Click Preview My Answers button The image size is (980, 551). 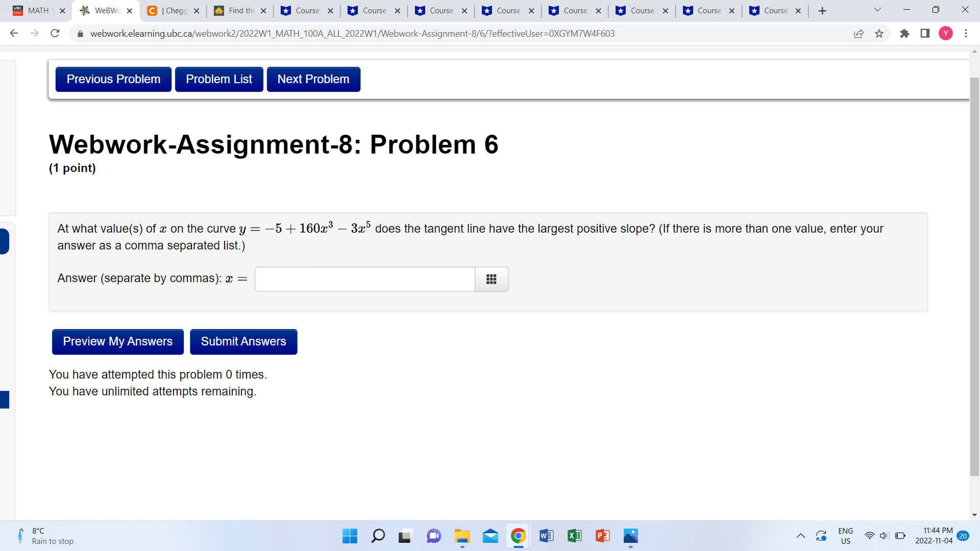tap(118, 342)
